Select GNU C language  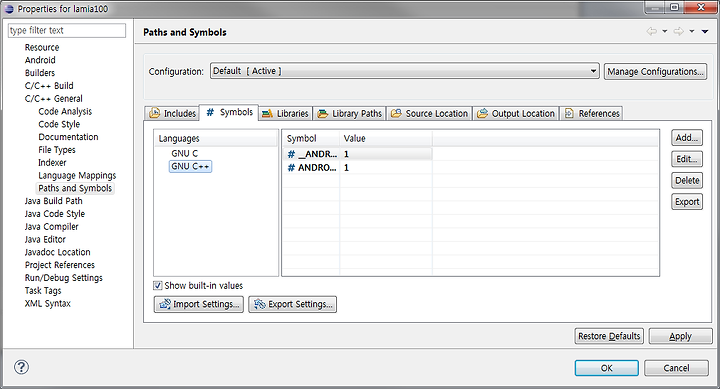185,153
